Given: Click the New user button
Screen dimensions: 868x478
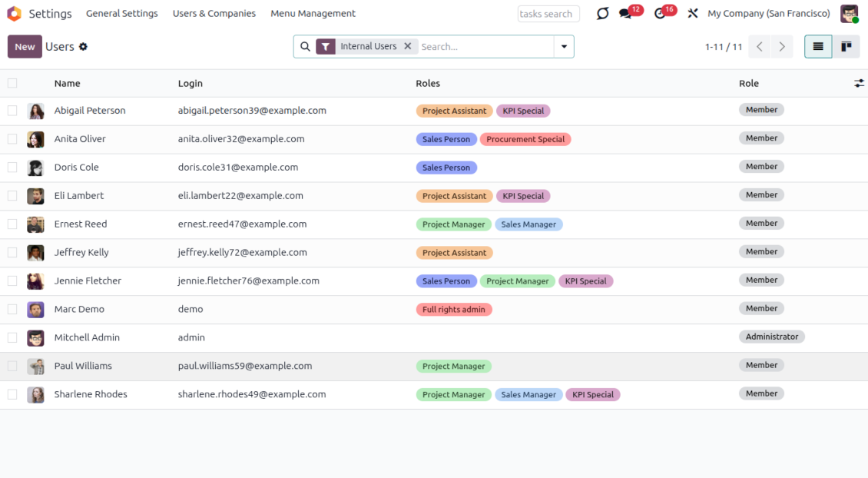Looking at the screenshot, I should 25,47.
